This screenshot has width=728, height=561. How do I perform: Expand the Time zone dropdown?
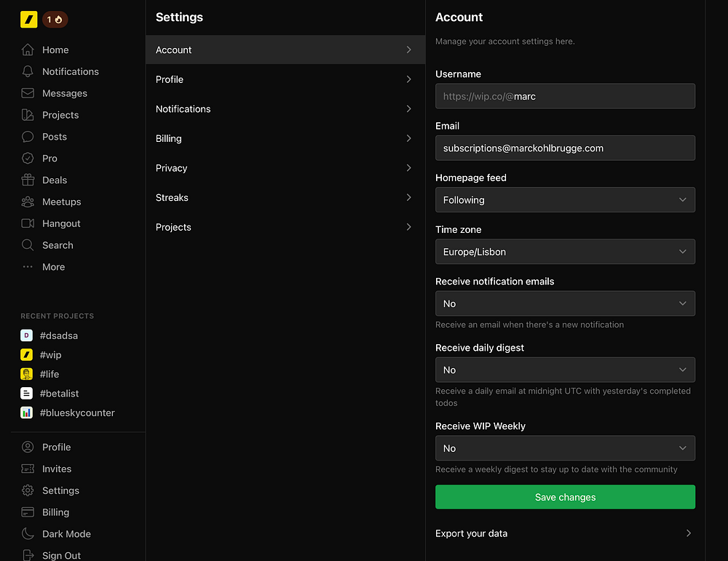(565, 252)
